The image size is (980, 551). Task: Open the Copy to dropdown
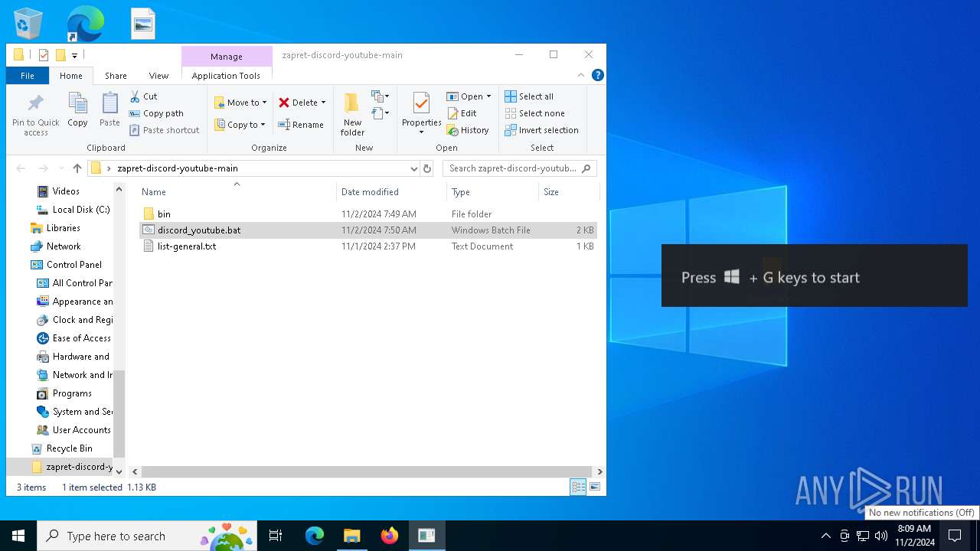coord(240,125)
